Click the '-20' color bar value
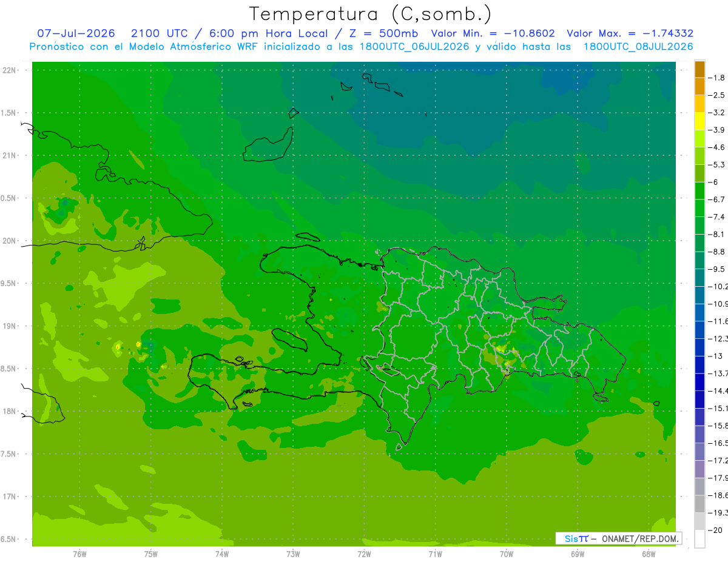Viewport: 728px width, 562px height. [716, 530]
